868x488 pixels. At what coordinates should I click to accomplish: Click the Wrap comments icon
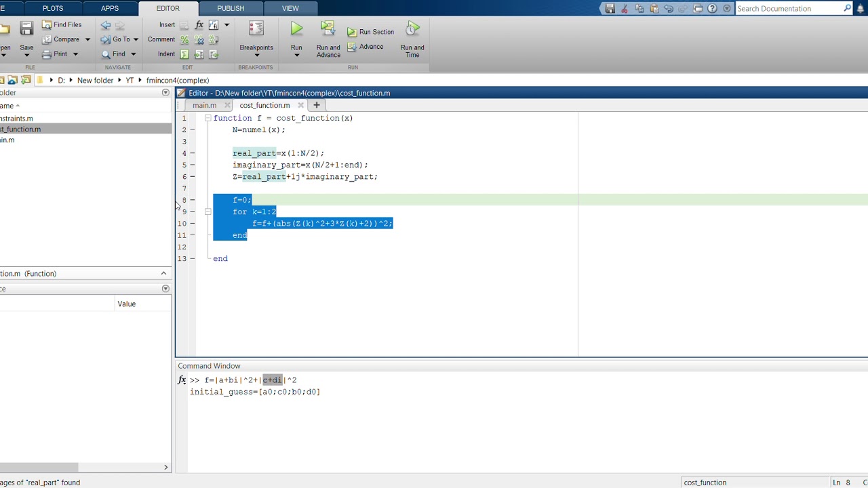(x=214, y=40)
